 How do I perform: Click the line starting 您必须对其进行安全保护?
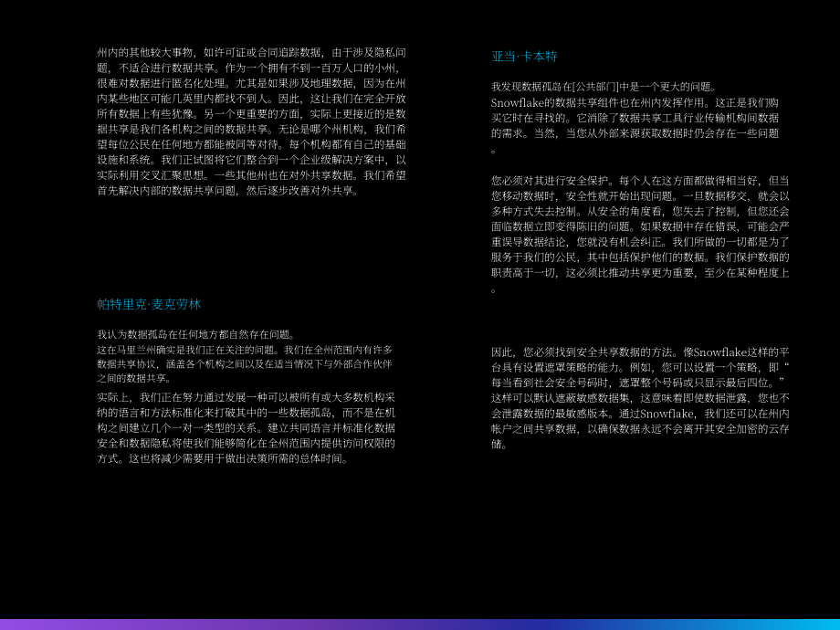point(640,181)
